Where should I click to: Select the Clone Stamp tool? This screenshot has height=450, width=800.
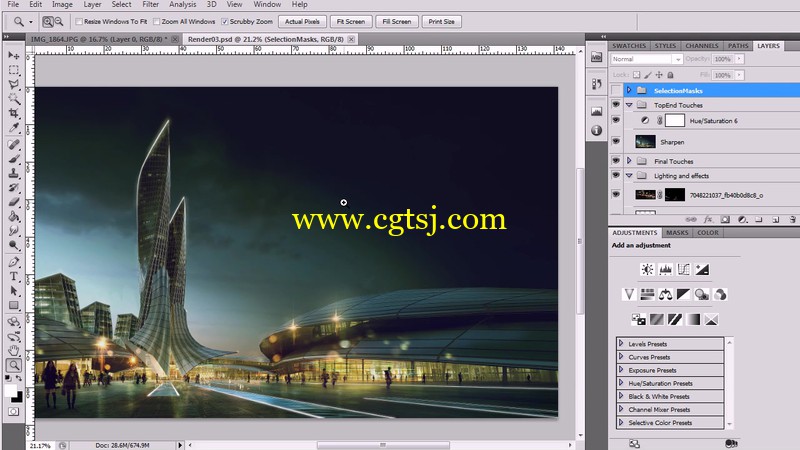pos(14,173)
